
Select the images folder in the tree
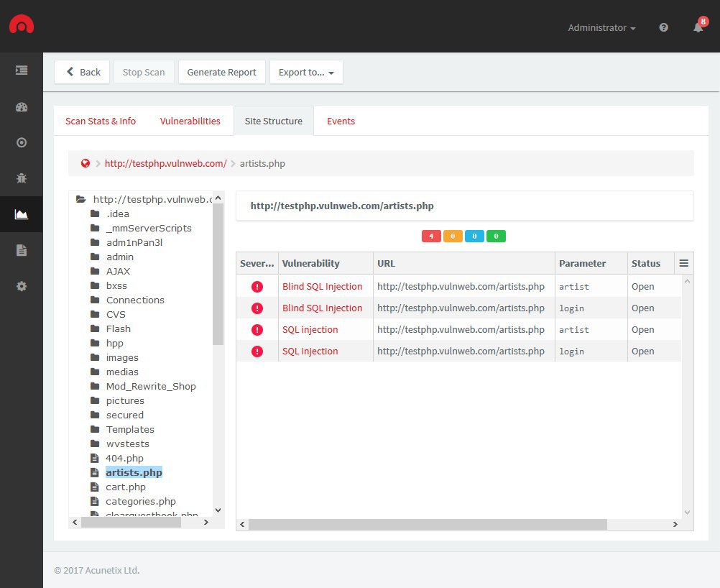coord(122,358)
